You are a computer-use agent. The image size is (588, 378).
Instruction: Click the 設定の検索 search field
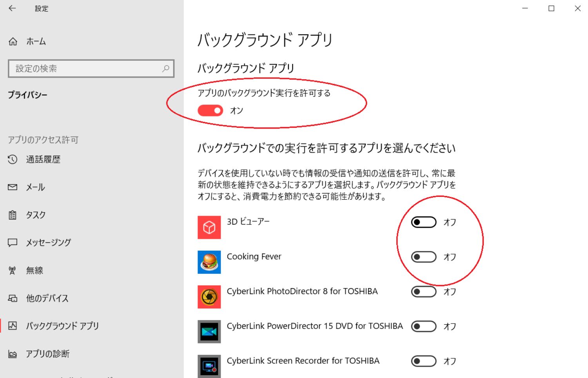[86, 69]
